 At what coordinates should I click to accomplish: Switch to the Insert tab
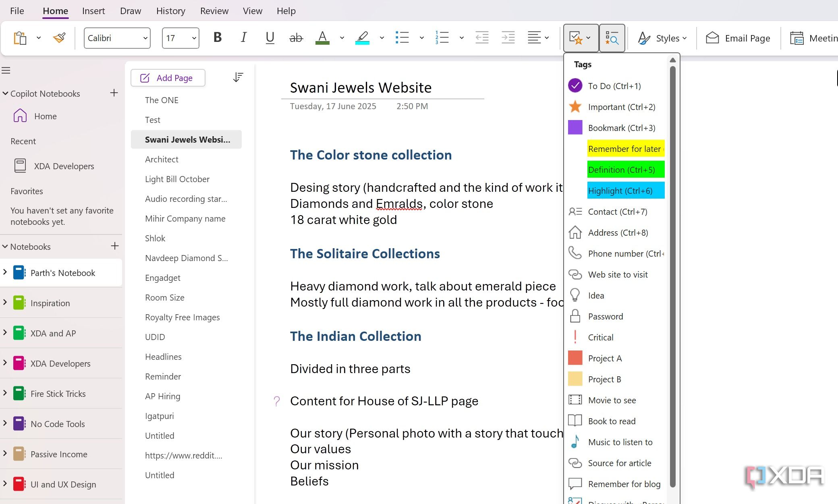click(93, 11)
